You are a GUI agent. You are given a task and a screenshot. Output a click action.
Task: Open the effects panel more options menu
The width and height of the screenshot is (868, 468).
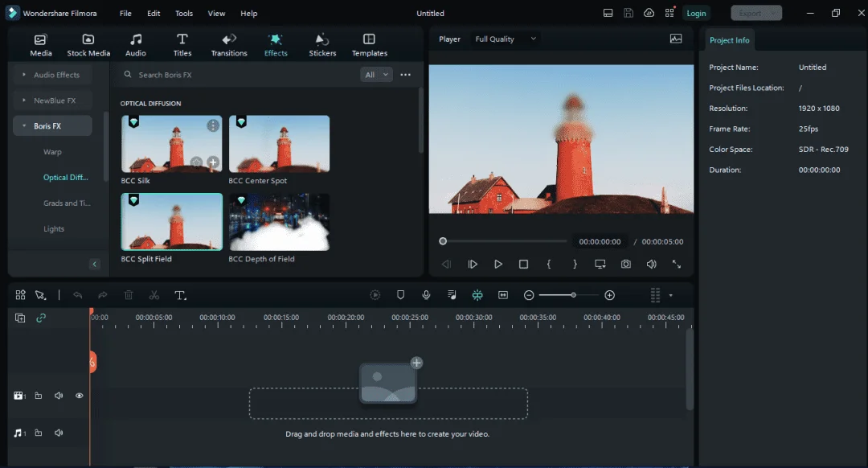pos(405,75)
